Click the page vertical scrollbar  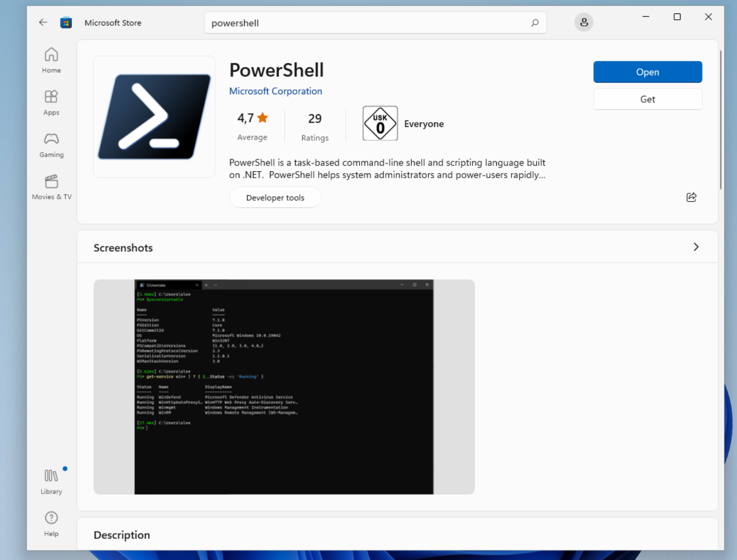tap(720, 120)
